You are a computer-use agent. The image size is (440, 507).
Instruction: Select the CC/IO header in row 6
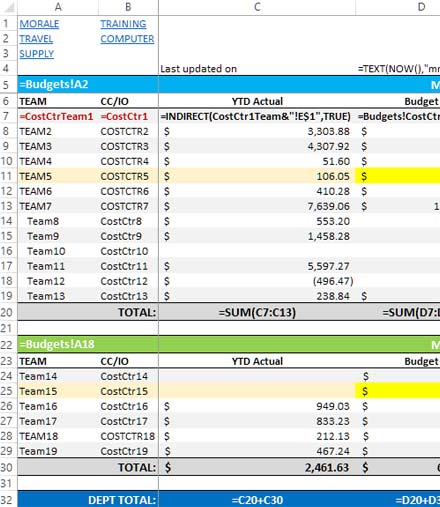[128, 101]
